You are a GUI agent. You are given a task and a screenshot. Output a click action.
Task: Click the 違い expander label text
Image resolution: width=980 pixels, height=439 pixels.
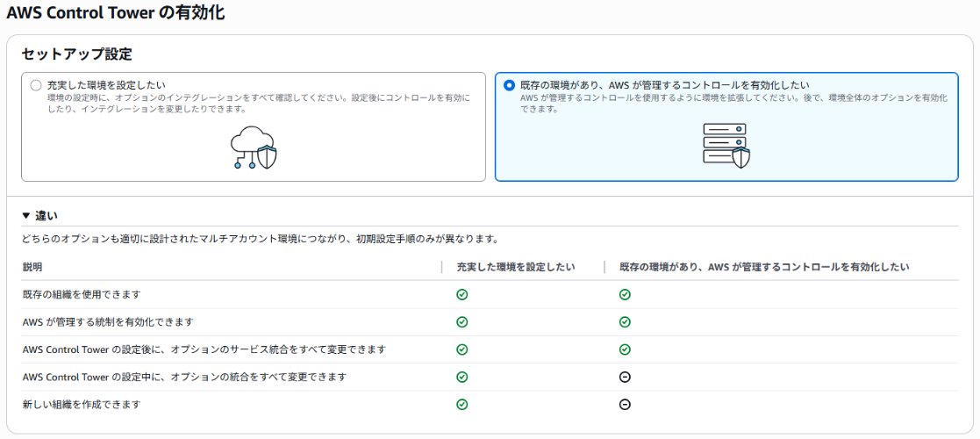click(46, 216)
